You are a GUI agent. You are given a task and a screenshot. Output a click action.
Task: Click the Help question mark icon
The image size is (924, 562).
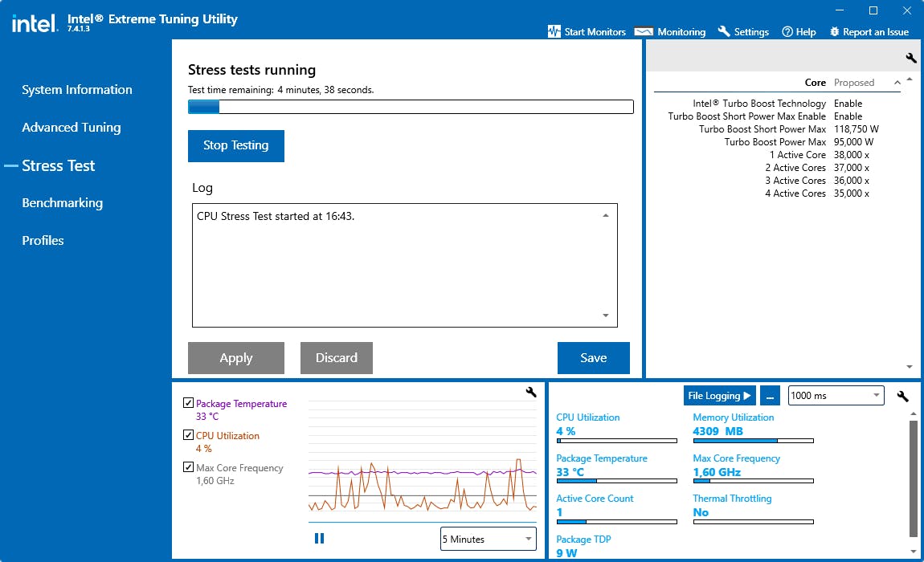pos(787,32)
